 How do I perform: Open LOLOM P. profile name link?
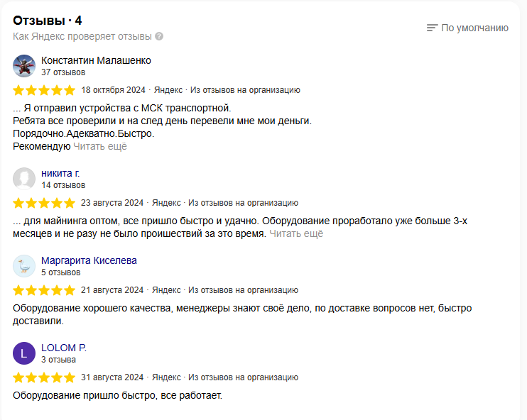click(64, 348)
